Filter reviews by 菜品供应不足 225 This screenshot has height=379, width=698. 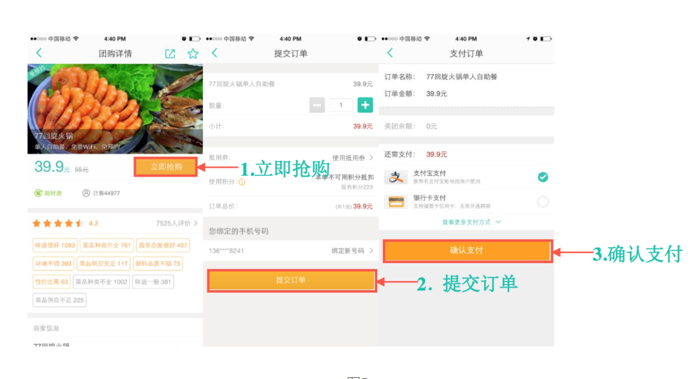59,300
